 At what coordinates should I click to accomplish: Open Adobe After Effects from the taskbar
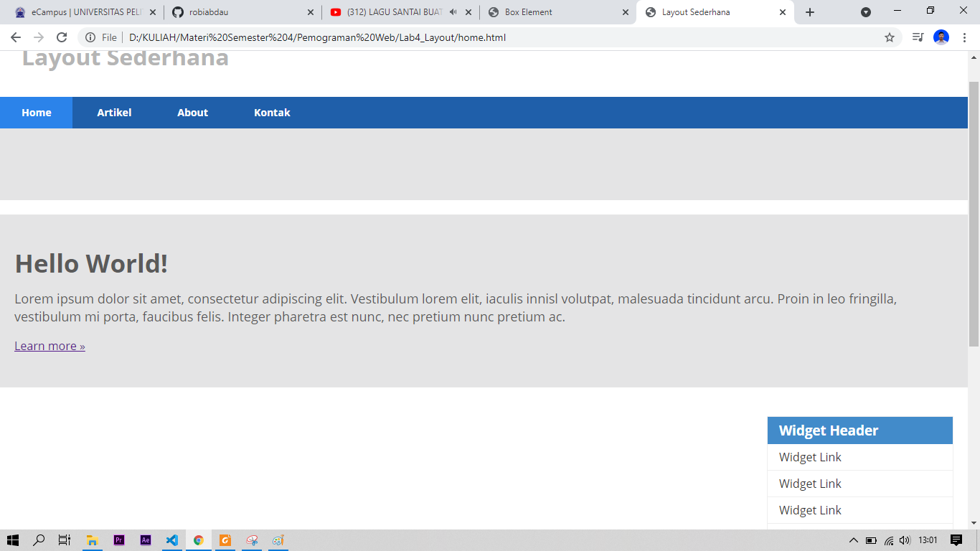[x=146, y=540]
